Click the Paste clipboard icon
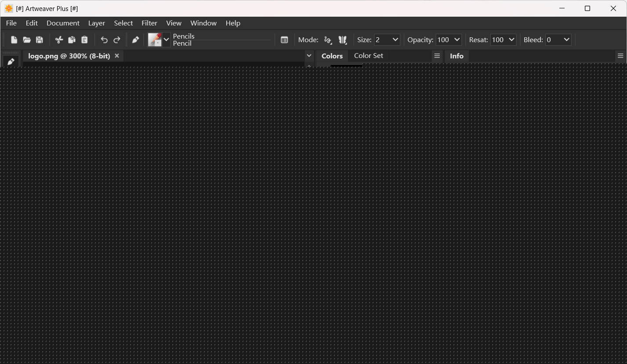 coord(84,40)
